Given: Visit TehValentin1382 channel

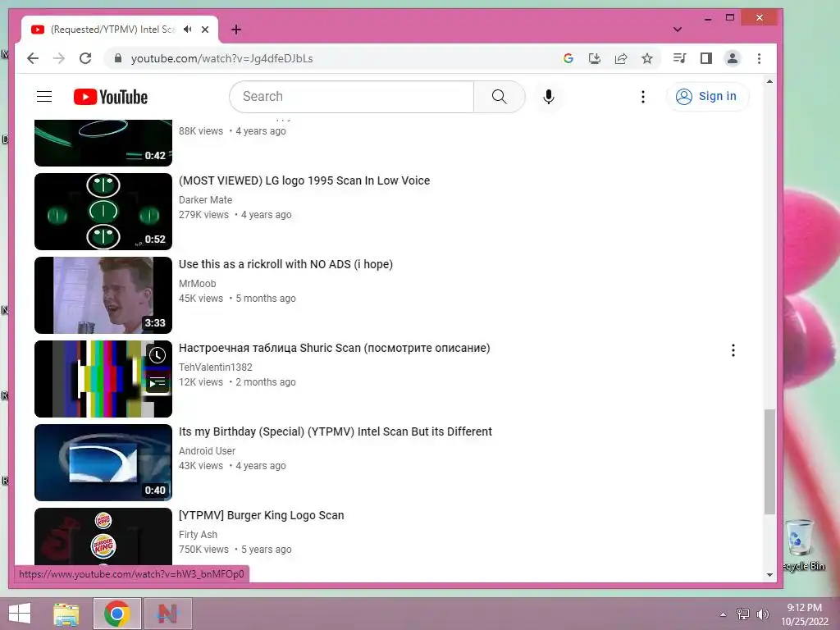Looking at the screenshot, I should coord(216,367).
